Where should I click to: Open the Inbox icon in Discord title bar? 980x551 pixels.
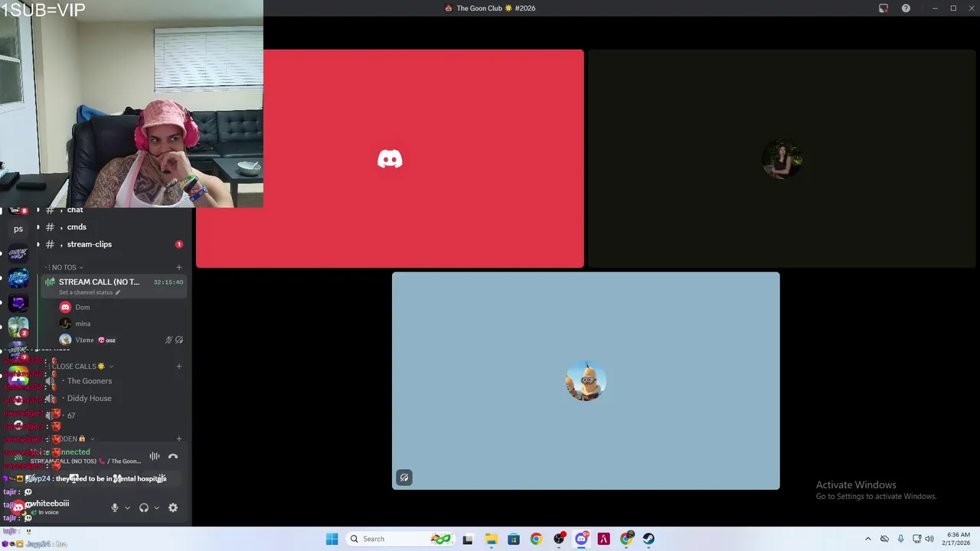point(884,8)
